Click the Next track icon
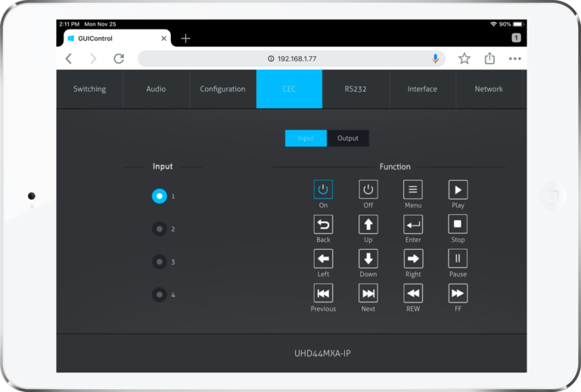Image resolution: width=581 pixels, height=392 pixels. [x=368, y=293]
